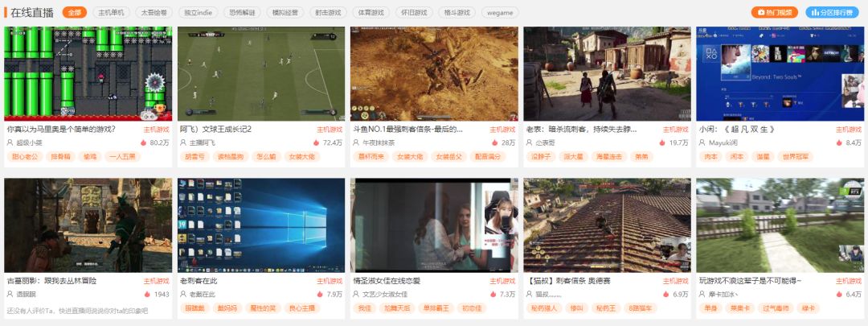Click streamer avatar icon beside 文艺少女淑女佳
This screenshot has width=868, height=326.
tap(357, 295)
